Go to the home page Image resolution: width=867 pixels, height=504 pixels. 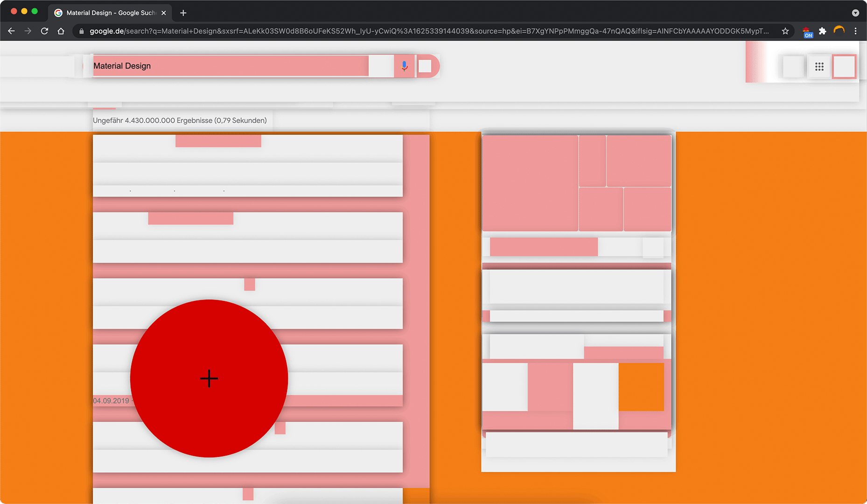click(61, 31)
